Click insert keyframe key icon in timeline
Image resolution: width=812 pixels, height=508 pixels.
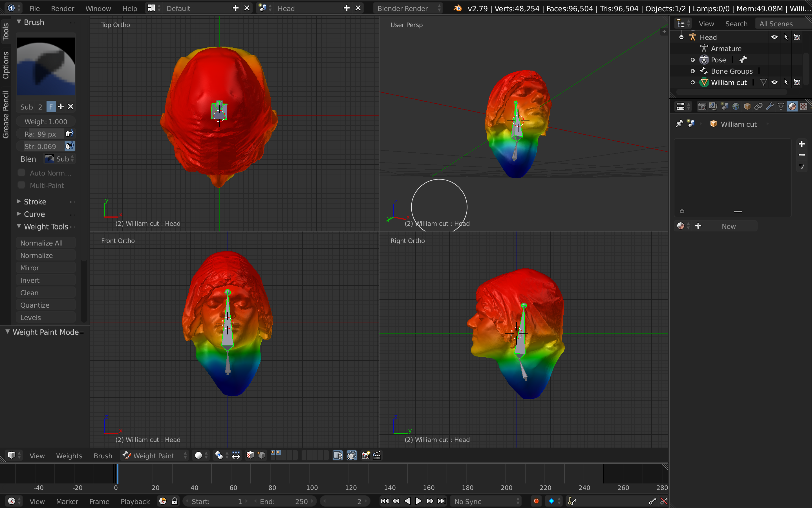652,501
